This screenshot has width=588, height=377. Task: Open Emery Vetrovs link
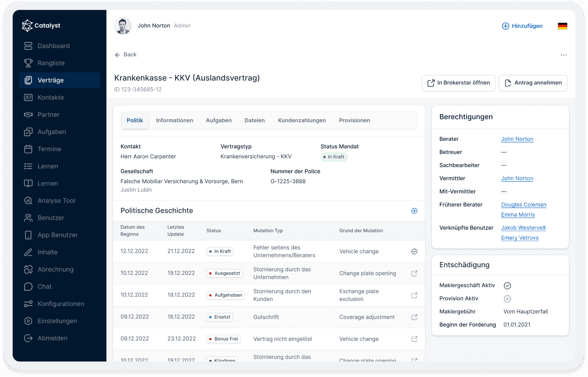[520, 238]
